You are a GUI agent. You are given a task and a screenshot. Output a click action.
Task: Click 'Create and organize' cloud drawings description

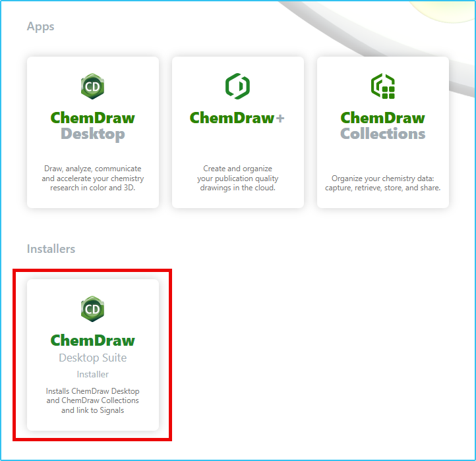(237, 178)
